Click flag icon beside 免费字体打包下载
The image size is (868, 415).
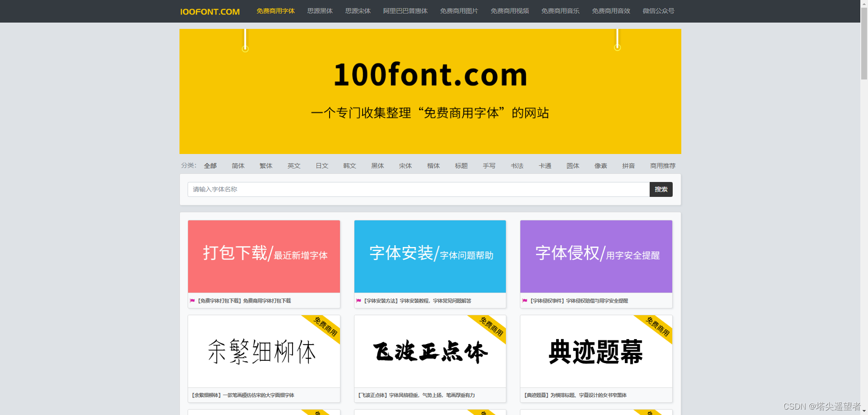pos(193,301)
